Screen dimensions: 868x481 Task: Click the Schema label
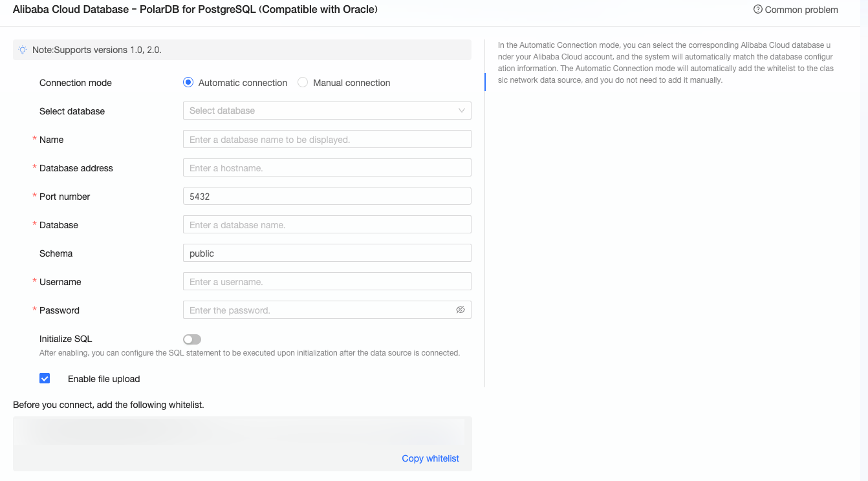56,253
